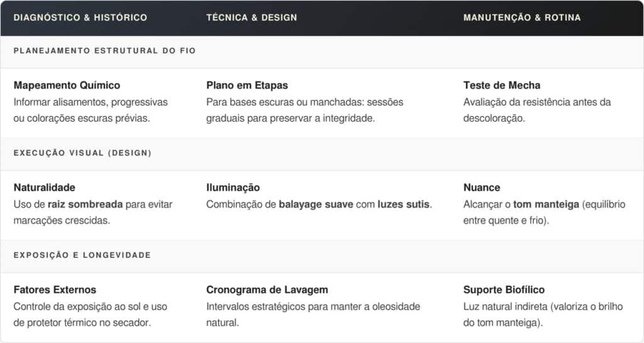The image size is (644, 343).
Task: Select the bold luzes sutis text
Action: (x=404, y=205)
